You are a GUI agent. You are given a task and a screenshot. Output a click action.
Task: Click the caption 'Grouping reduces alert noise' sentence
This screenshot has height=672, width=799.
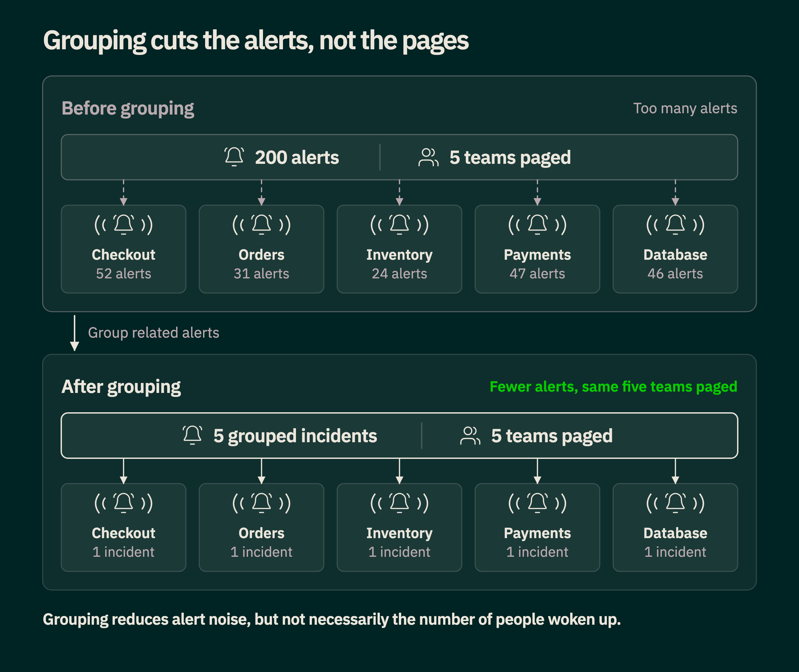(x=332, y=620)
